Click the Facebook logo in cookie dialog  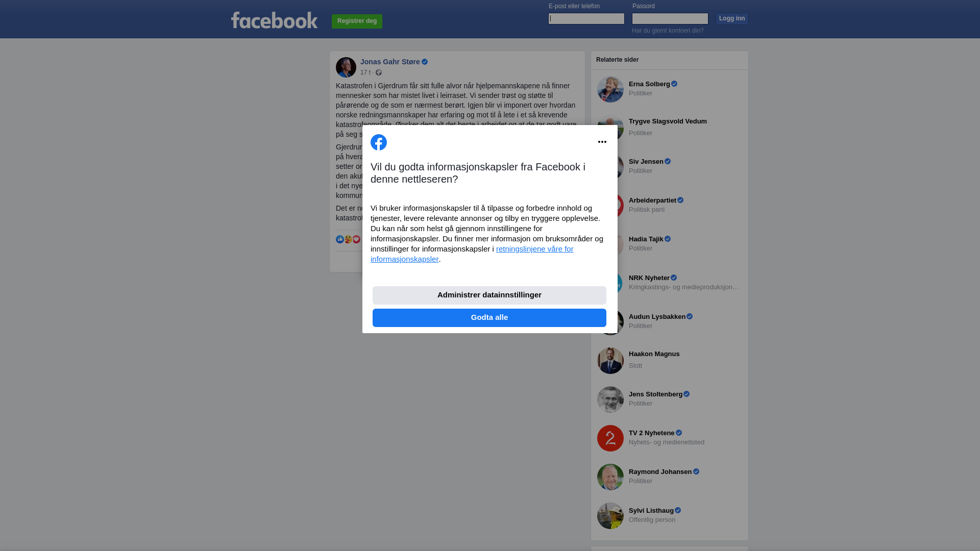pyautogui.click(x=379, y=142)
